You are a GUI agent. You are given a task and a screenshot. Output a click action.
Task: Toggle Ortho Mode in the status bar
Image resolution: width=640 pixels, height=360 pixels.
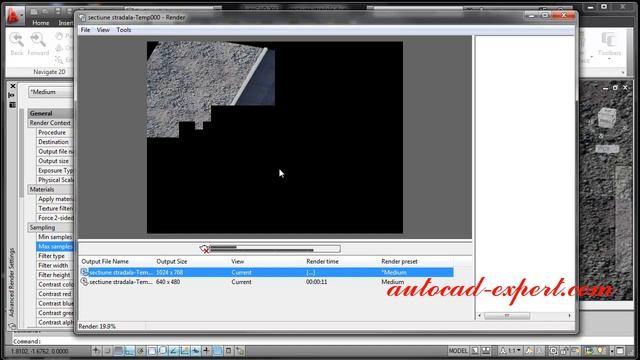click(129, 351)
